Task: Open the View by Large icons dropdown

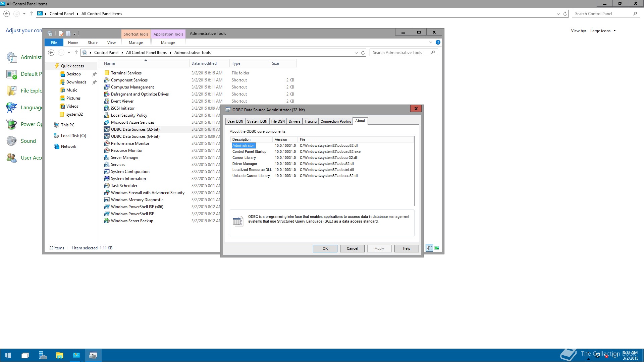Action: [x=603, y=31]
